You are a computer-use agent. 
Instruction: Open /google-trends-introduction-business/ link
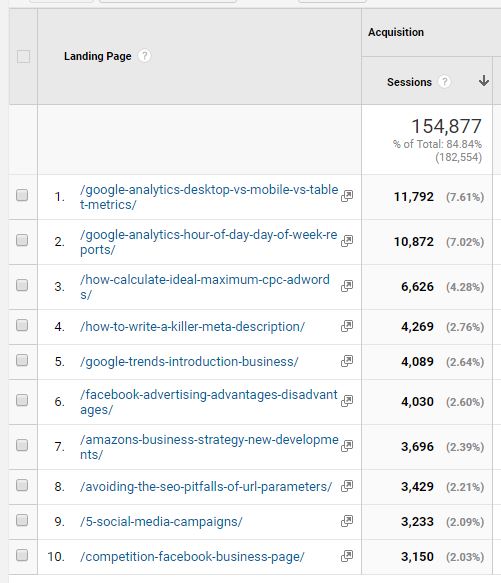pyautogui.click(x=189, y=362)
